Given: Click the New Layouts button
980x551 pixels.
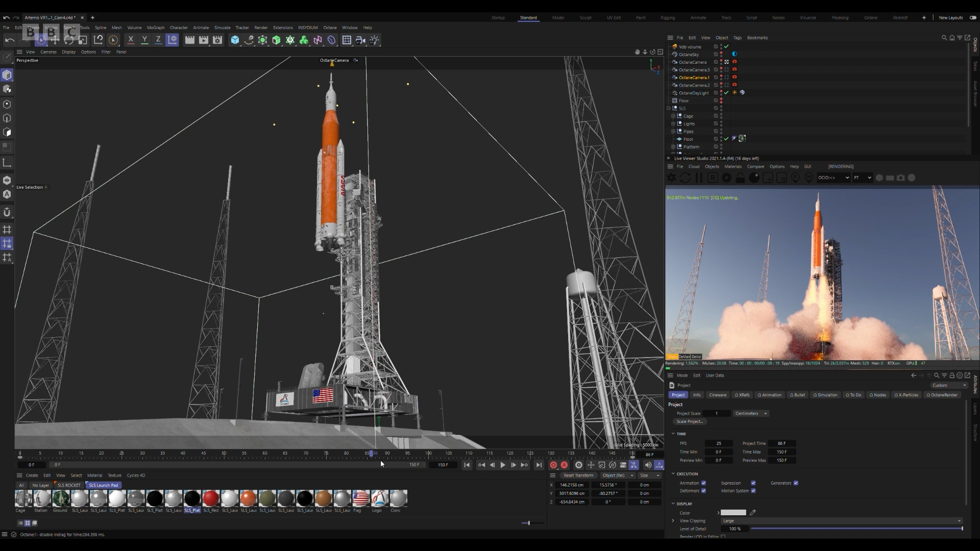Looking at the screenshot, I should click(x=951, y=17).
